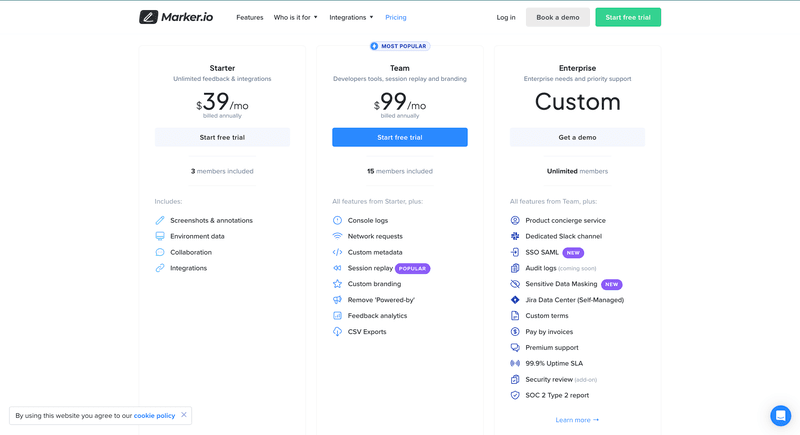Viewport: 800px width, 435px height.
Task: Follow the Learn more link
Action: (577, 420)
